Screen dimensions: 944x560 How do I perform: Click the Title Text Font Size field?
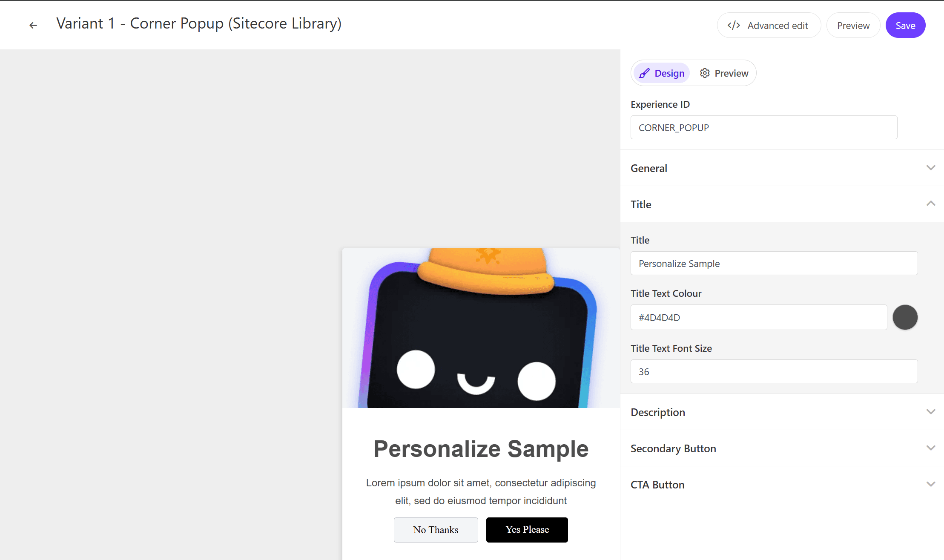(774, 371)
